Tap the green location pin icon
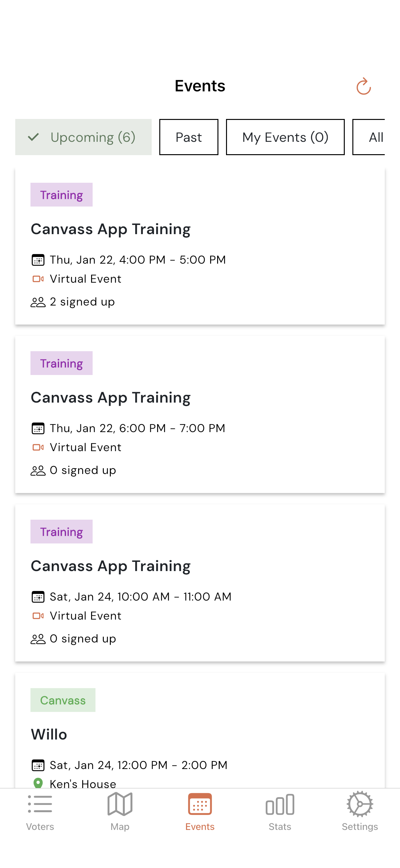Screen dimensions: 400x868 38,783
